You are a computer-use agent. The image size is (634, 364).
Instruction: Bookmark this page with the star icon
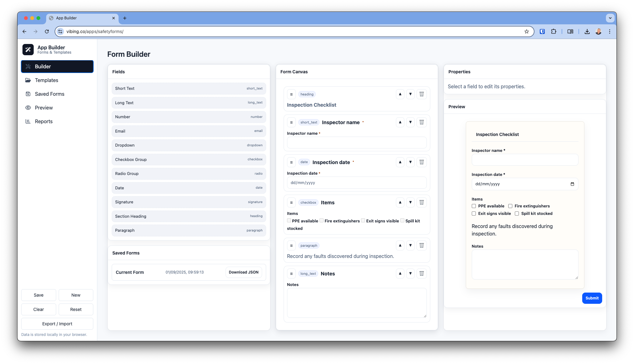[x=527, y=32]
